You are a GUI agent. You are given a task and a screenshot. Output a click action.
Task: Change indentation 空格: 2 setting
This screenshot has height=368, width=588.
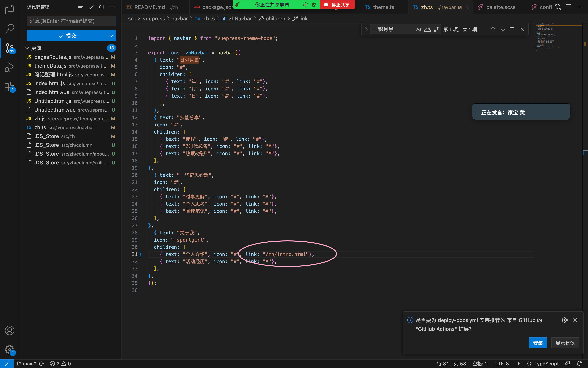[480, 364]
